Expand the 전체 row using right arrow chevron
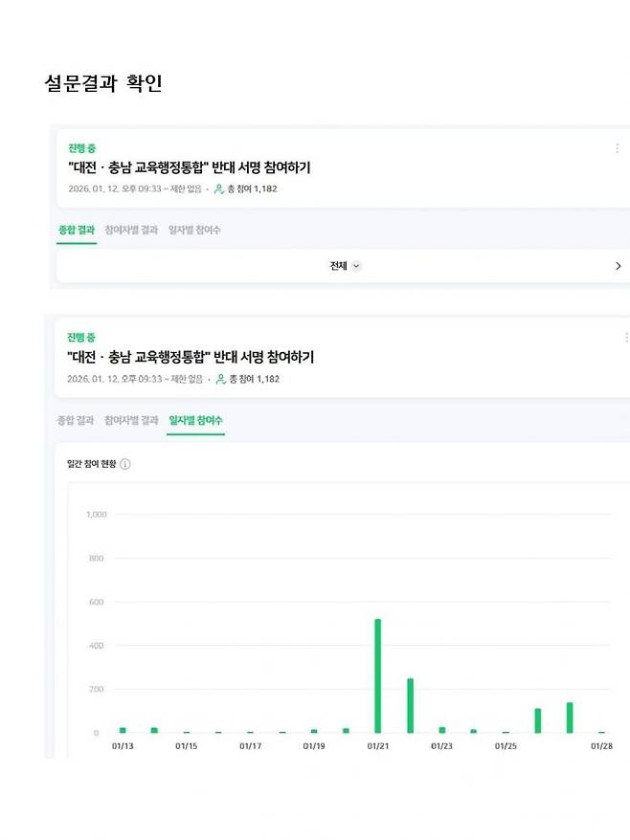Image resolution: width=630 pixels, height=840 pixels. (x=618, y=265)
